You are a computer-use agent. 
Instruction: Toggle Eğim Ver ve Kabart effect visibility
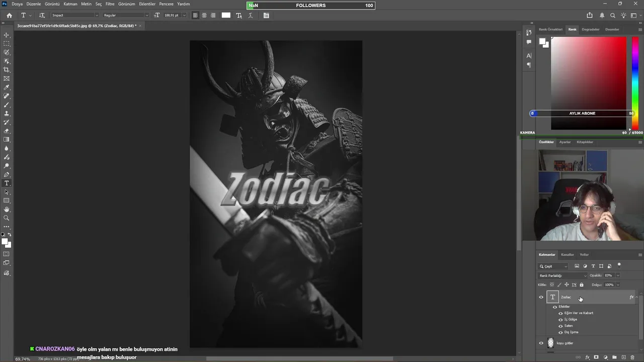point(560,313)
